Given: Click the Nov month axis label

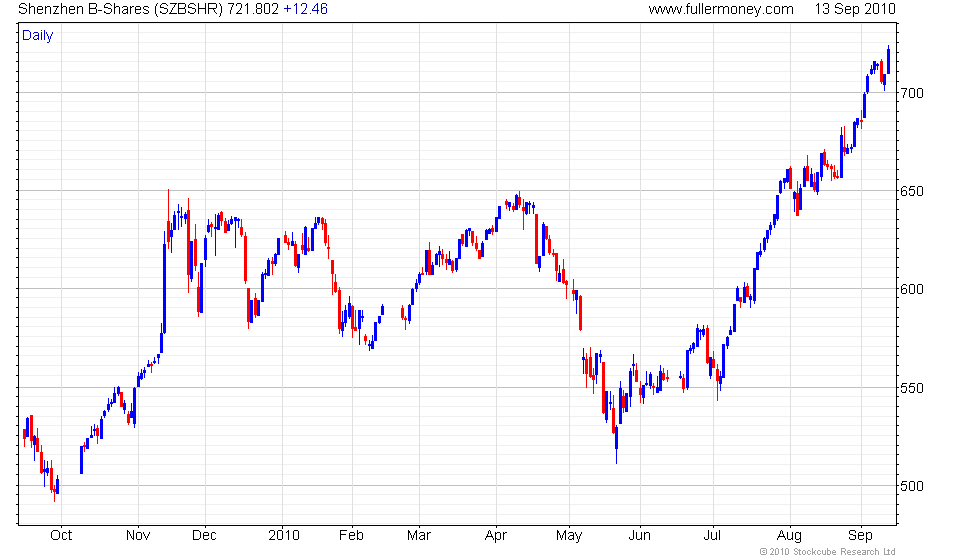Looking at the screenshot, I should coord(138,536).
